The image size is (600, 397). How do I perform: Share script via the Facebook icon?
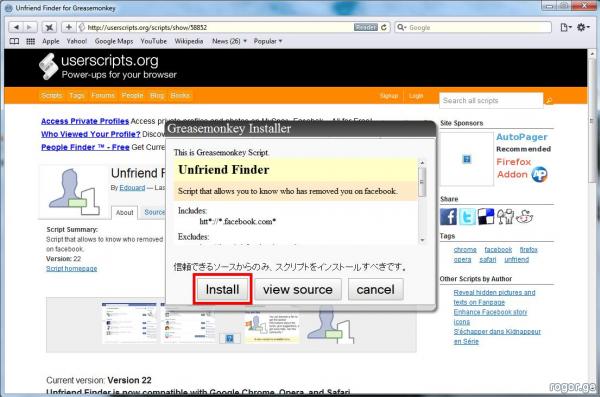click(448, 216)
